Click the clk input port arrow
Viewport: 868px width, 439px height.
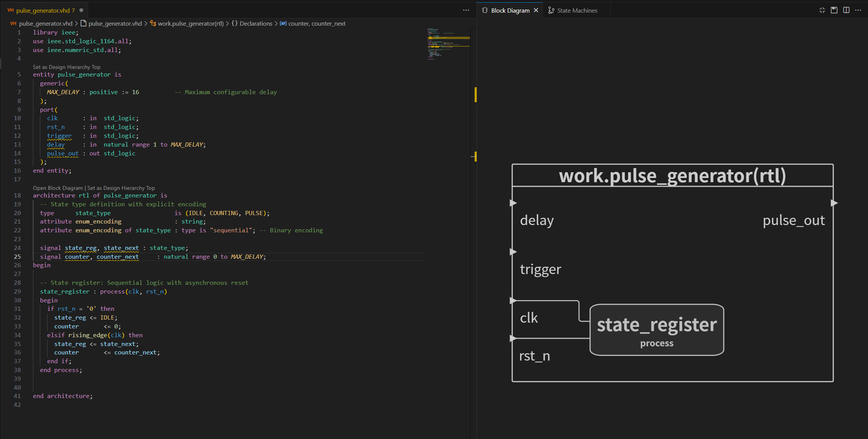click(x=513, y=301)
